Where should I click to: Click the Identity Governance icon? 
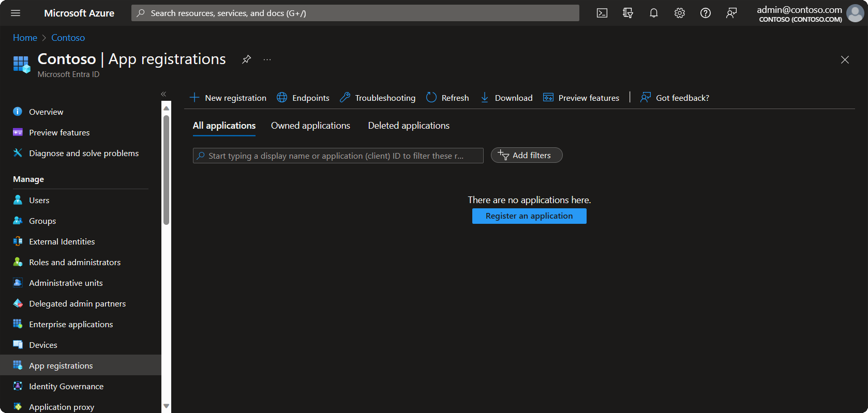click(18, 386)
